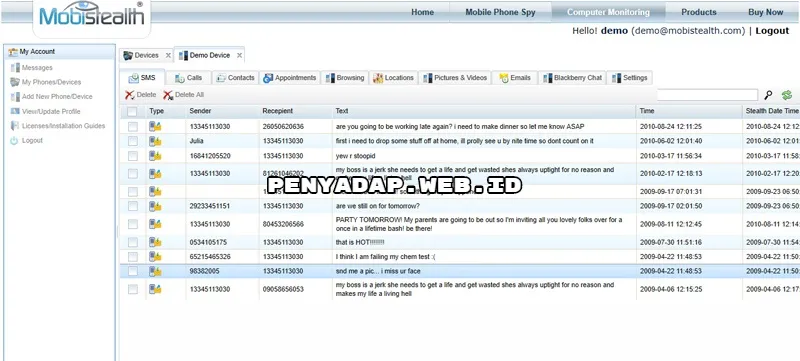Open the Pictures & Videos tab
Screen dimensions: 800x361
pos(455,78)
